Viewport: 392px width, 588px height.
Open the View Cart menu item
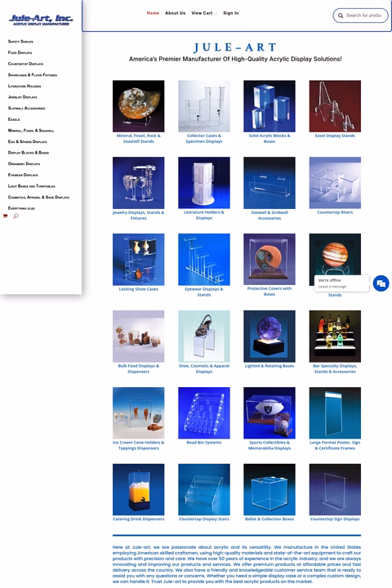(x=203, y=13)
